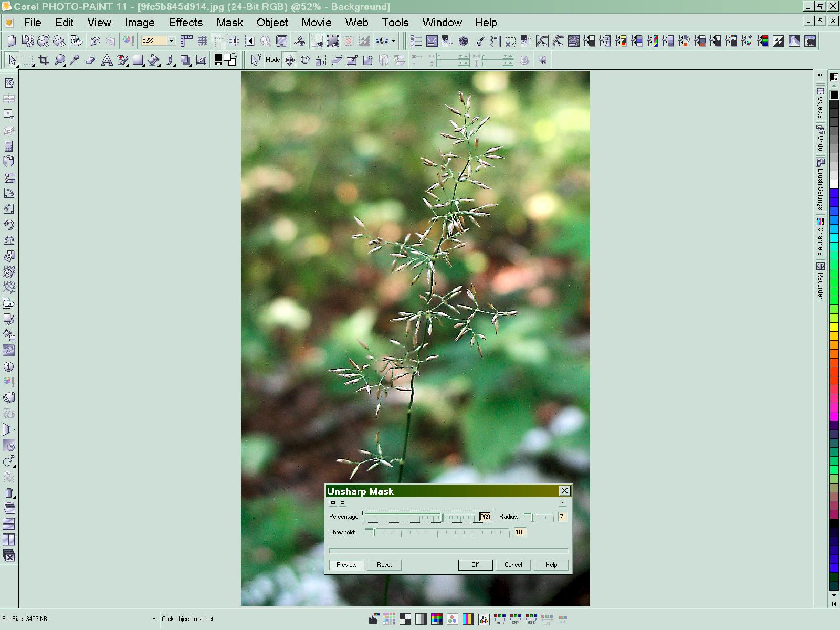Open the zoom level dropdown
Screen dimensions: 840x630
pos(171,41)
